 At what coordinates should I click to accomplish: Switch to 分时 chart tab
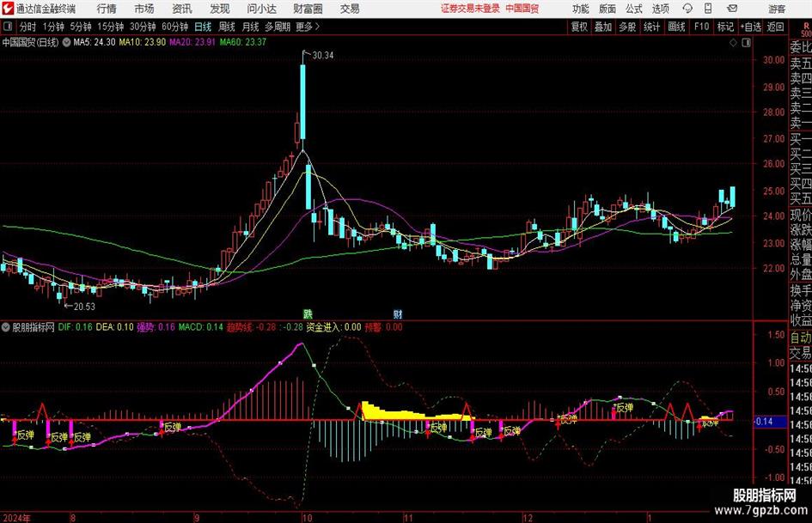click(x=27, y=27)
